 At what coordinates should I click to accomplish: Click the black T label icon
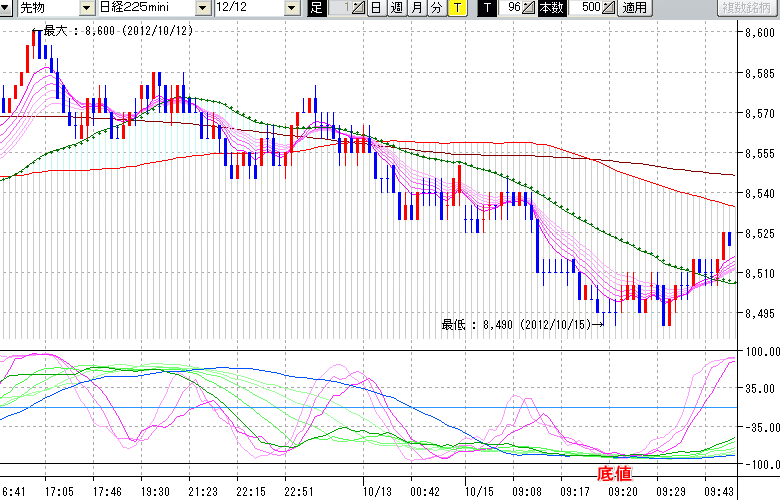click(486, 8)
